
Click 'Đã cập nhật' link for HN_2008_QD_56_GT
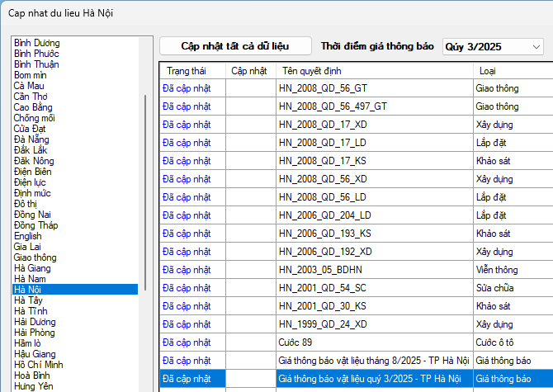(x=187, y=88)
